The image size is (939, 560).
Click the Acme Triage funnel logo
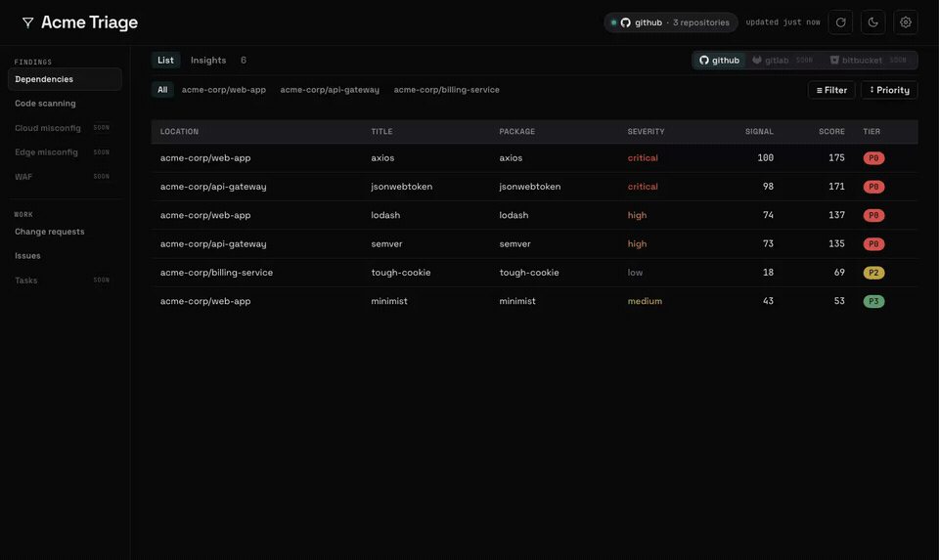(x=27, y=22)
